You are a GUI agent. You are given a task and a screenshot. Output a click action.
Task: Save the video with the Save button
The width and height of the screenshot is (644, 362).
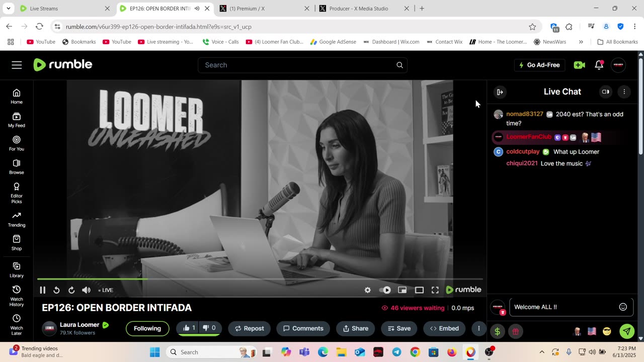pyautogui.click(x=399, y=328)
